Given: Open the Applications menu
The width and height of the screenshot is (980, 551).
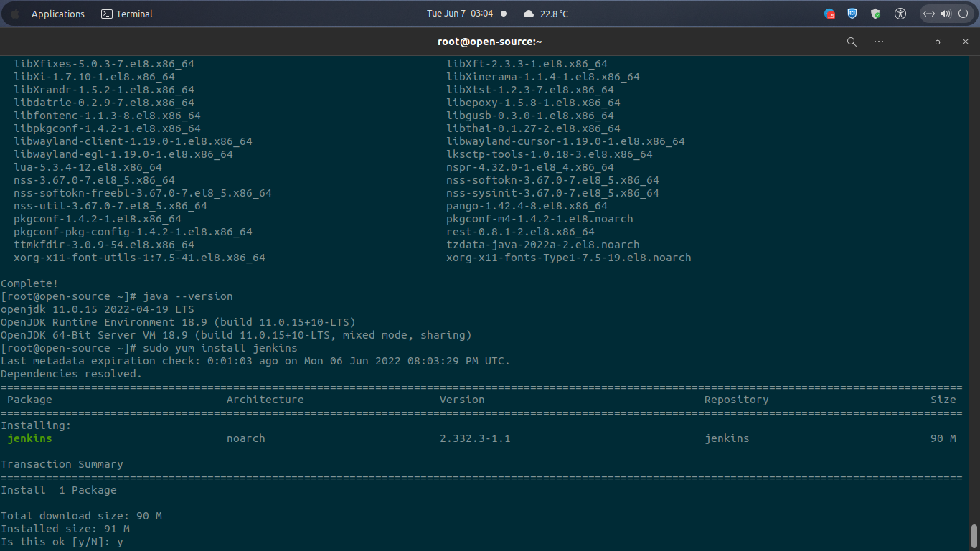Looking at the screenshot, I should [58, 14].
